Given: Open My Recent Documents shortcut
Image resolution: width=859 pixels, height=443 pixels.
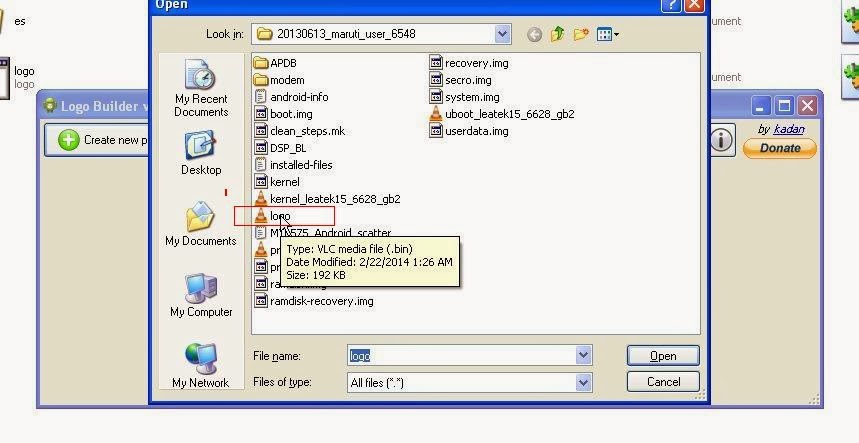Looking at the screenshot, I should coord(201,89).
